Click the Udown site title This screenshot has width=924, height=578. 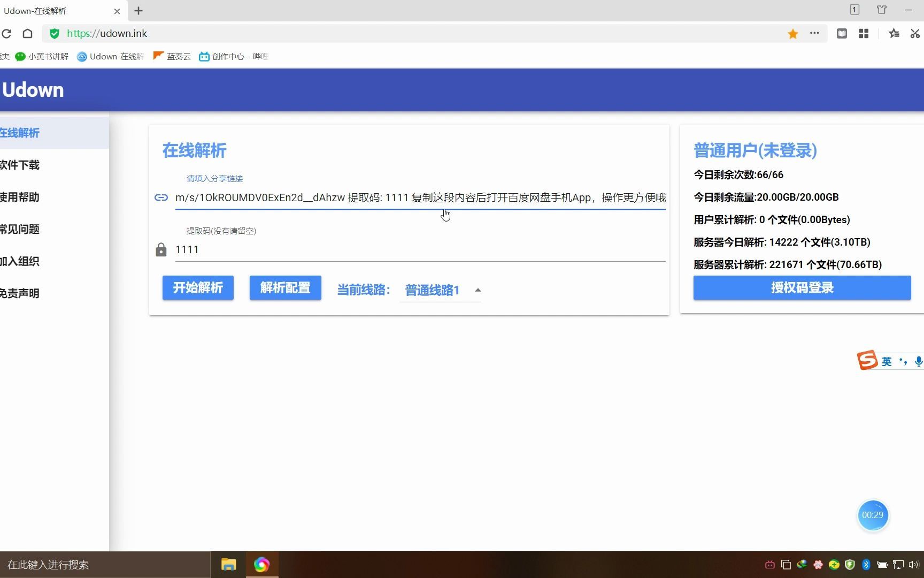(33, 90)
